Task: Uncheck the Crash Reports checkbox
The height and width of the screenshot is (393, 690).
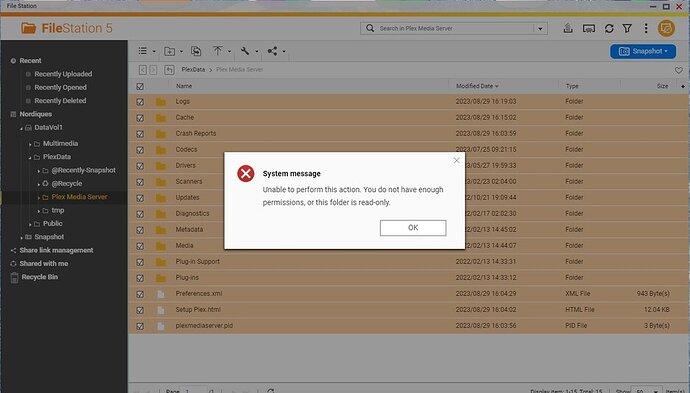Action: [140, 134]
